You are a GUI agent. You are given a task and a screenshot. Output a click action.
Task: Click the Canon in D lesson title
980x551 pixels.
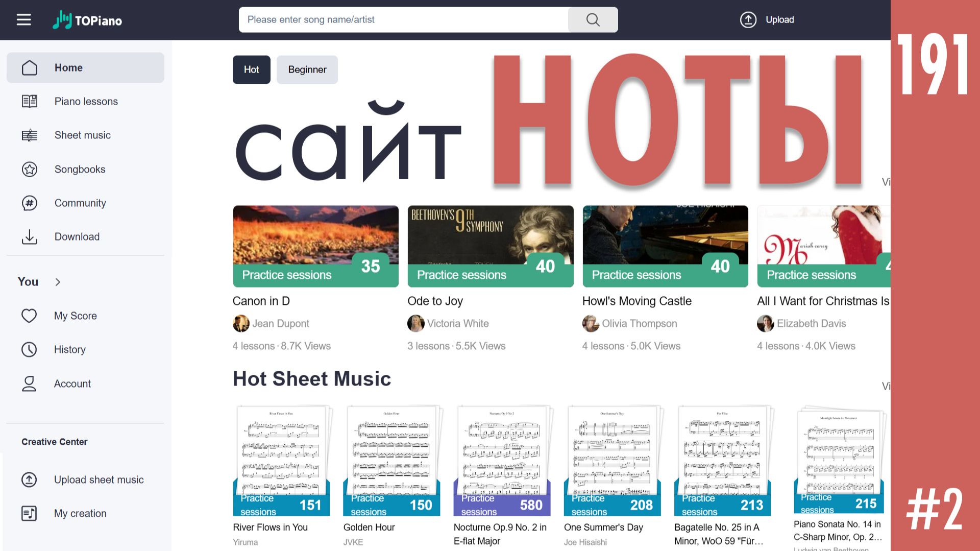point(261,301)
